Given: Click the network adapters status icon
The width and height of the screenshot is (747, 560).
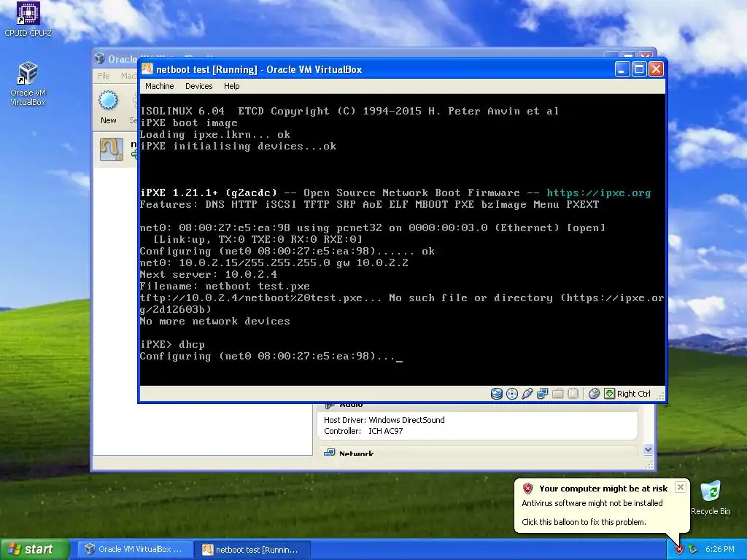Looking at the screenshot, I should (x=542, y=394).
